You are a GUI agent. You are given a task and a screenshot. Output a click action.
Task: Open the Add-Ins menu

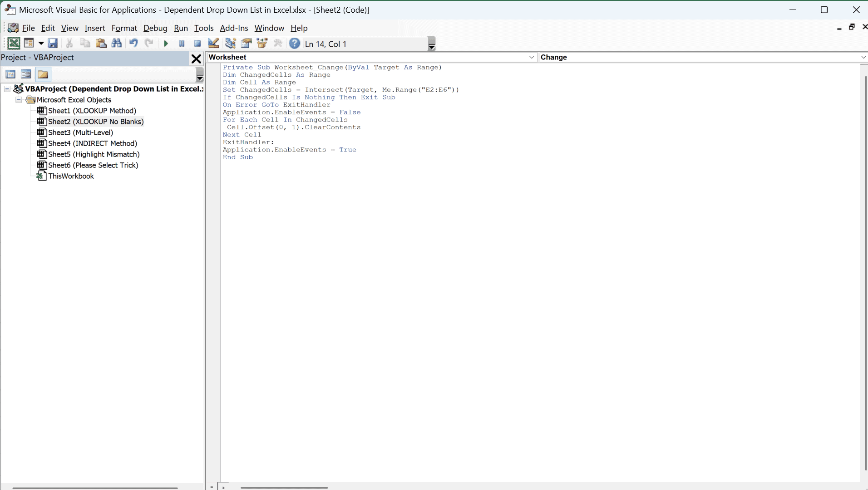[x=234, y=28]
